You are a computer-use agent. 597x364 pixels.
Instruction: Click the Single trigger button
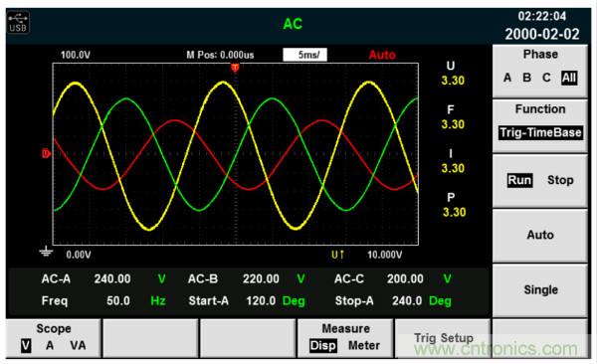click(540, 289)
